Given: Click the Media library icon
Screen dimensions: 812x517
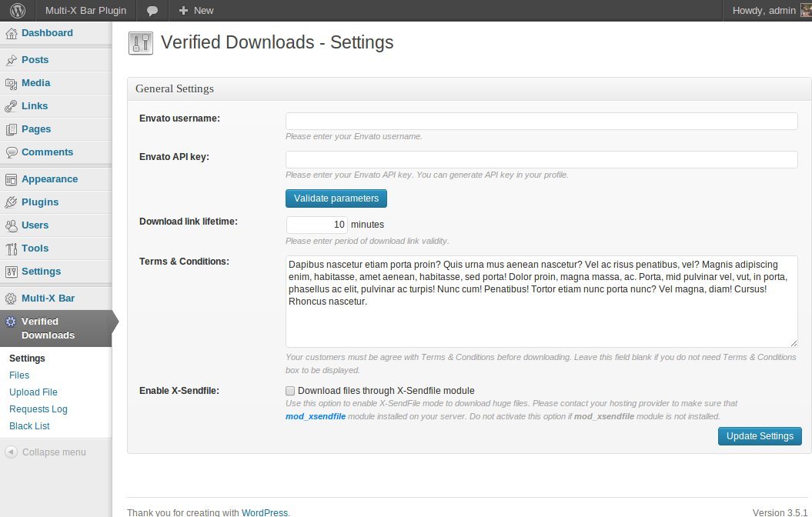Looking at the screenshot, I should (11, 83).
